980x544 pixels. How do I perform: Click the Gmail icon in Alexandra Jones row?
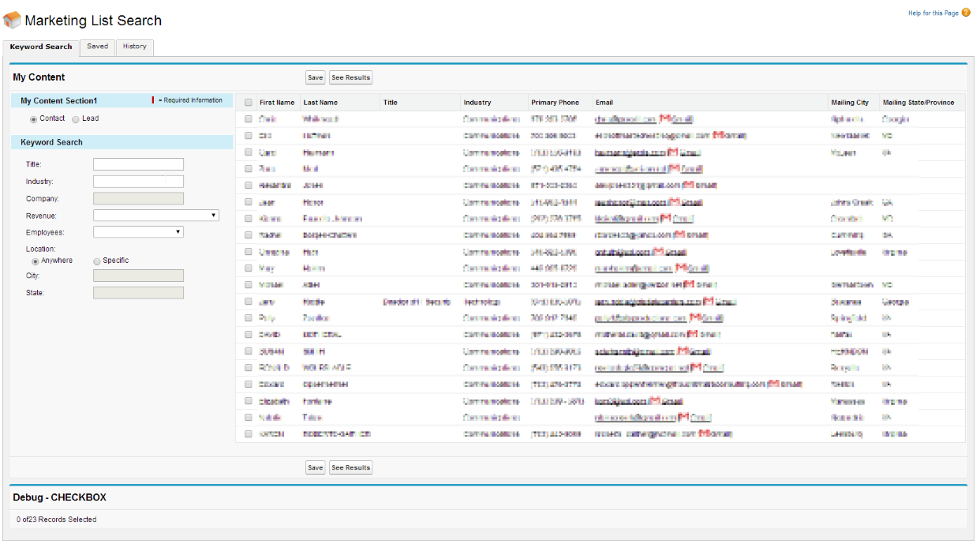pos(687,186)
